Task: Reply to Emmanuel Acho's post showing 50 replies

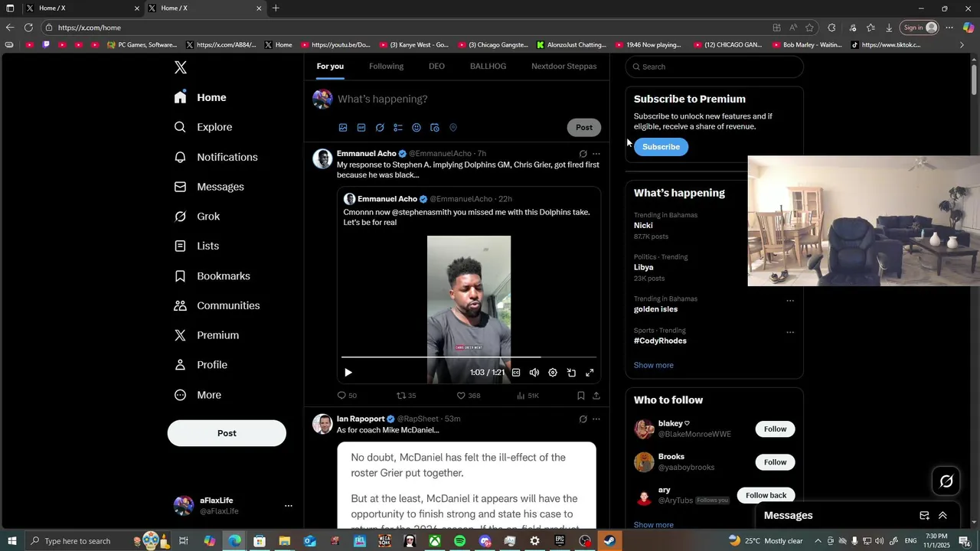Action: pos(347,396)
